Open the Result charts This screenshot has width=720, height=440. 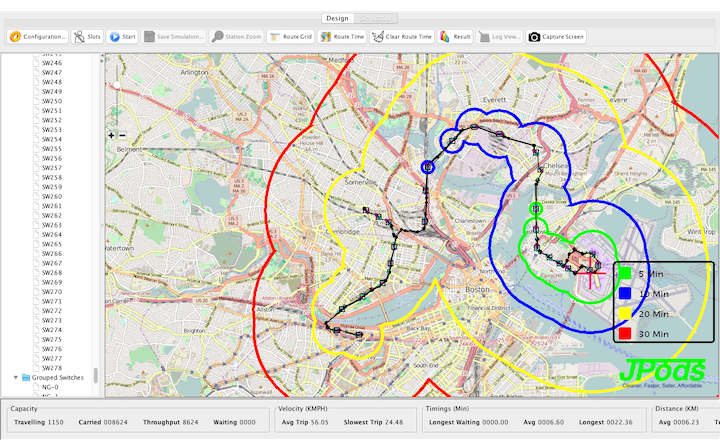point(456,37)
